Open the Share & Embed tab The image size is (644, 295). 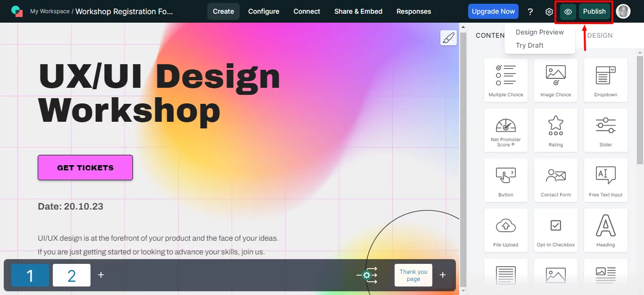tap(358, 11)
